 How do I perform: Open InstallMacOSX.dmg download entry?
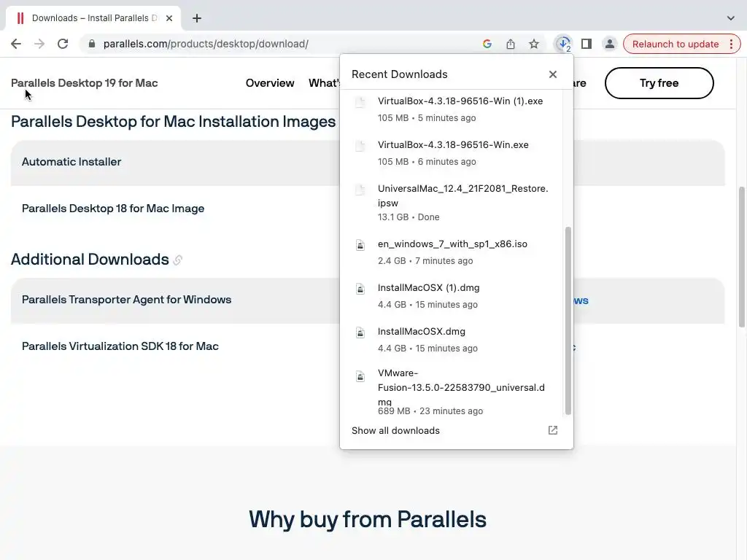[x=452, y=340]
